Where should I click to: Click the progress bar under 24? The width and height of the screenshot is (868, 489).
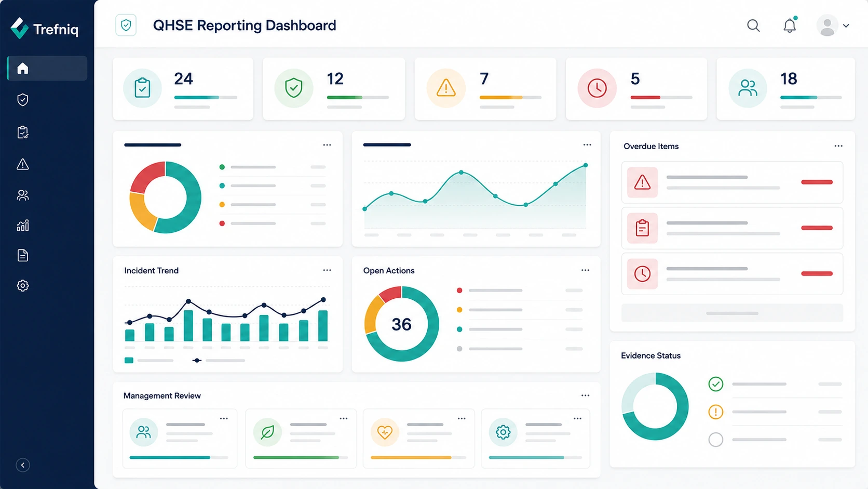point(206,97)
